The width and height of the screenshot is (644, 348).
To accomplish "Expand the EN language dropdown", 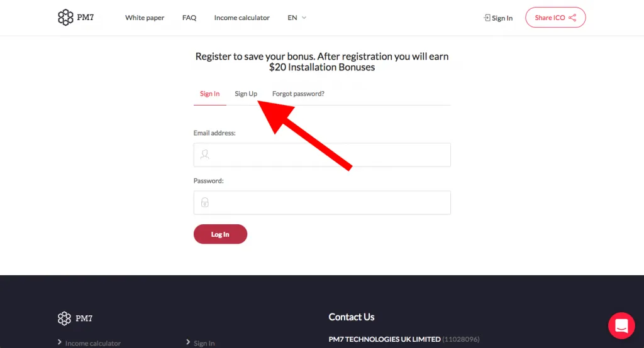I will [297, 18].
